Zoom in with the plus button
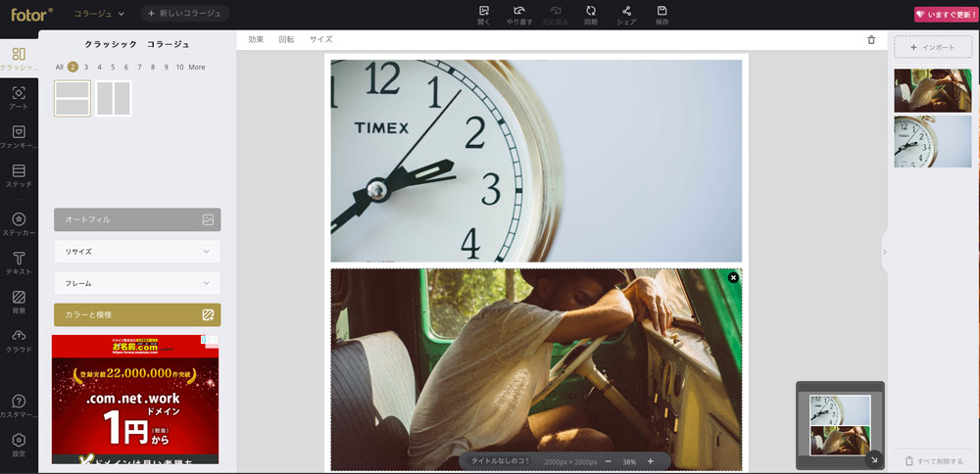Screen dimensions: 980x474 [650, 461]
